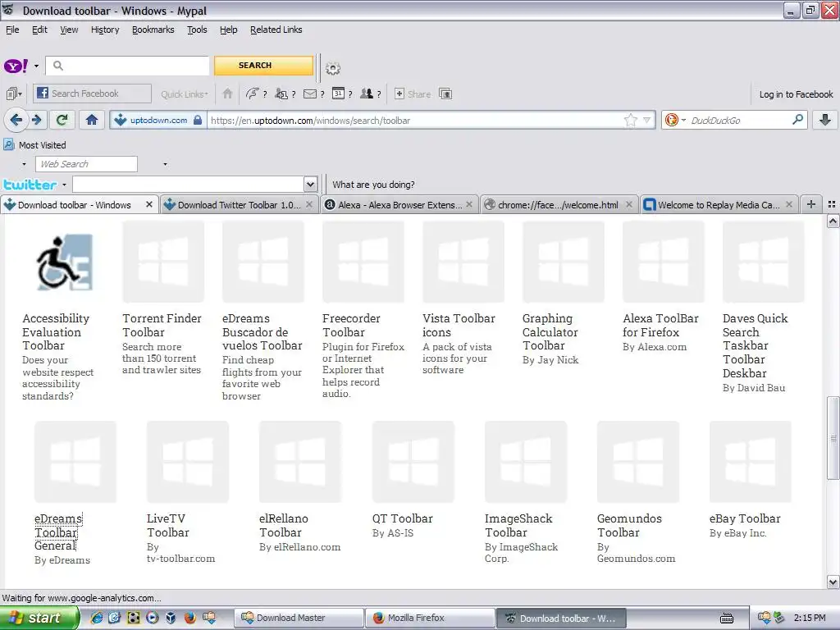Open Facebook messages envelope icon
Viewport: 840px width, 630px height.
pos(309,94)
